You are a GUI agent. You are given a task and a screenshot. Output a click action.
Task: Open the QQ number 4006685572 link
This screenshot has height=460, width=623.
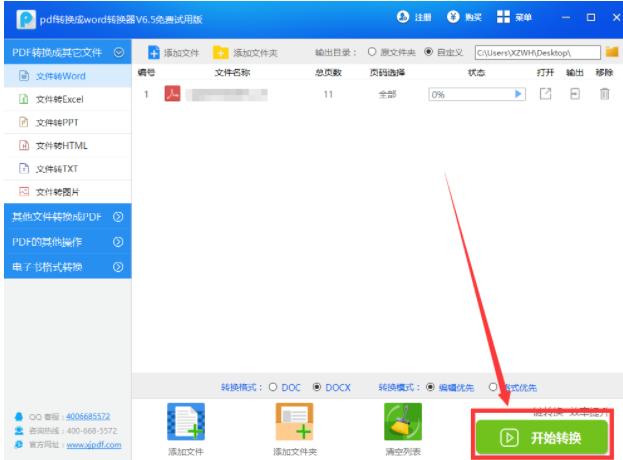point(88,417)
